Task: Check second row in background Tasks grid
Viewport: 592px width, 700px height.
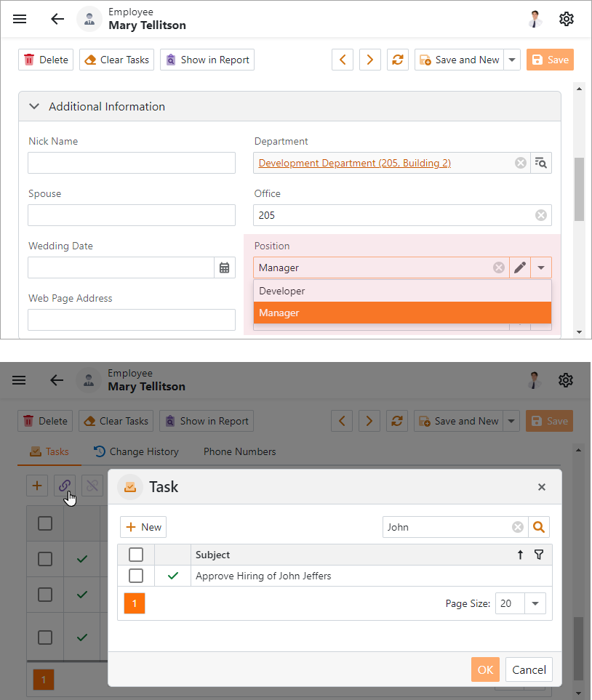Action: (x=44, y=595)
